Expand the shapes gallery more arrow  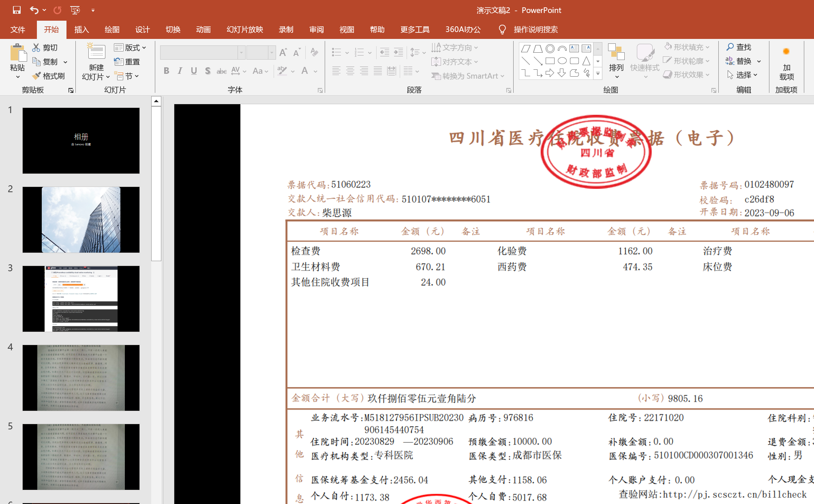[x=598, y=74]
